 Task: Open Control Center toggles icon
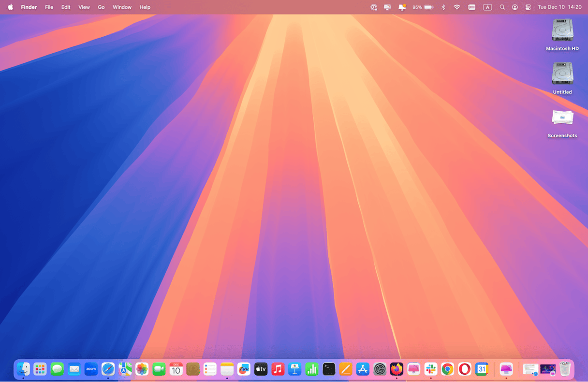pyautogui.click(x=528, y=7)
